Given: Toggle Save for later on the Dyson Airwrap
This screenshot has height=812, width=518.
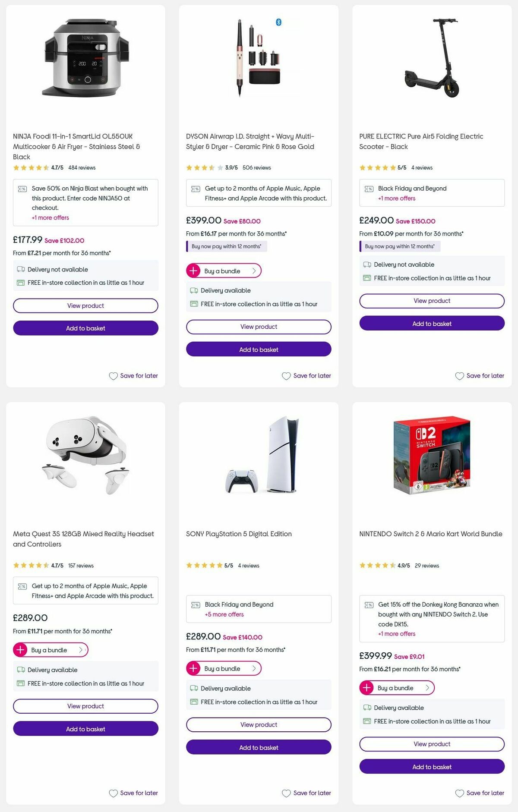Looking at the screenshot, I should click(x=306, y=376).
